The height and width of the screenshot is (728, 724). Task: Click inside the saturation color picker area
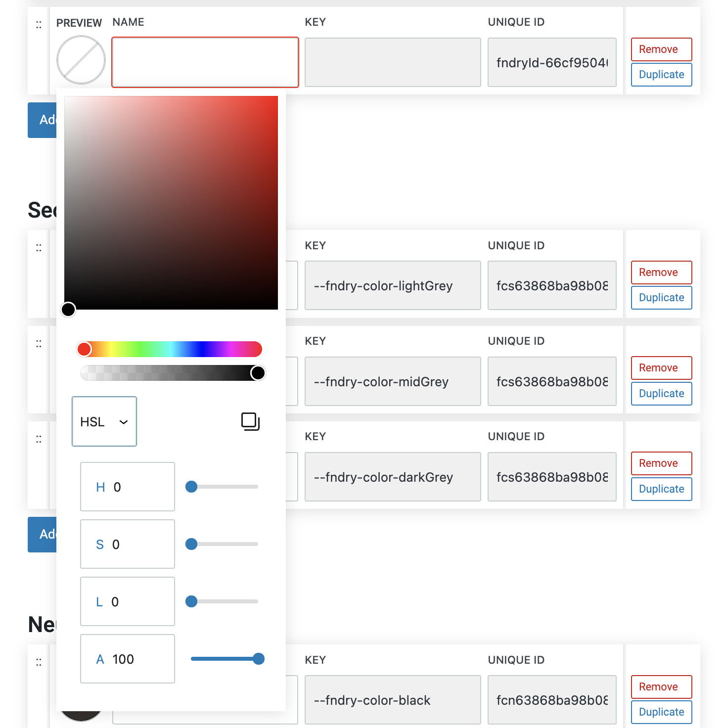click(171, 203)
